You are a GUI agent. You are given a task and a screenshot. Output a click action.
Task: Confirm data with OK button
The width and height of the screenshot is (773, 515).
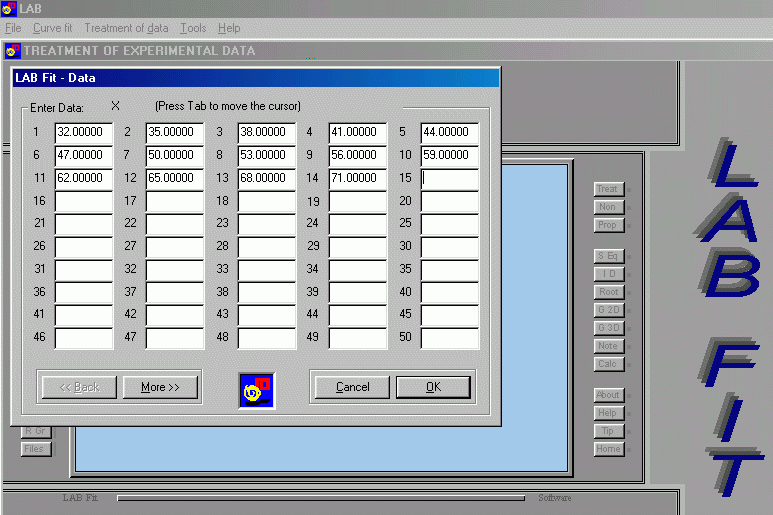tap(433, 387)
